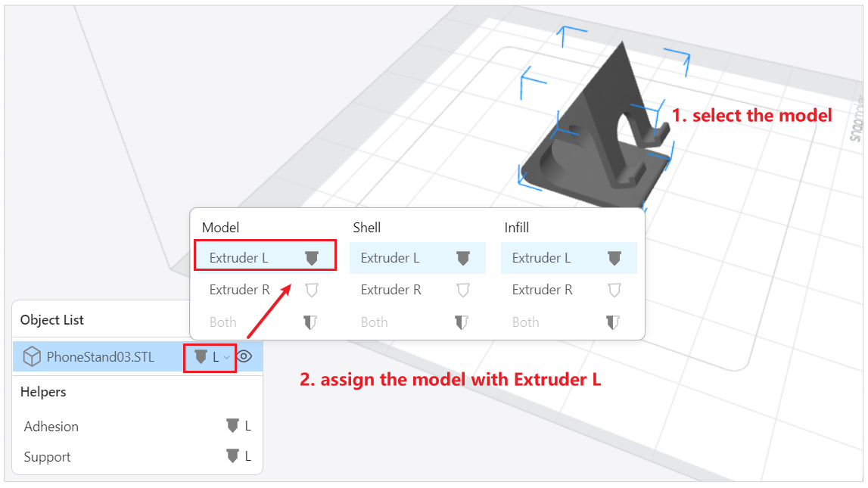Choose Both option under Shell column
This screenshot has width=868, height=488.
click(x=418, y=322)
